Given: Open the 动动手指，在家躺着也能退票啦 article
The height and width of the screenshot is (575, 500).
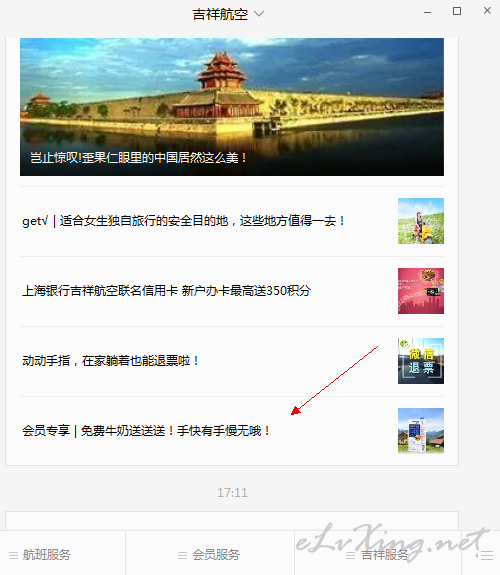Looking at the screenshot, I should tap(110, 361).
